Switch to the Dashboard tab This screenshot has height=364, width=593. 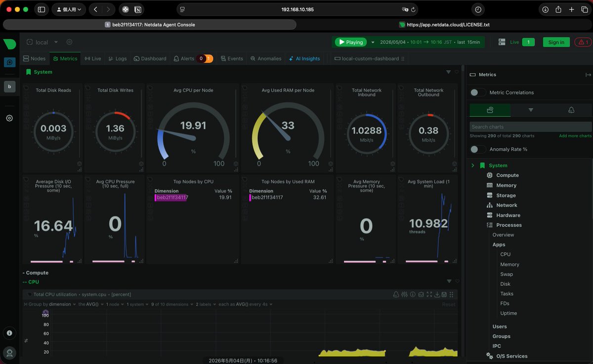(x=150, y=58)
